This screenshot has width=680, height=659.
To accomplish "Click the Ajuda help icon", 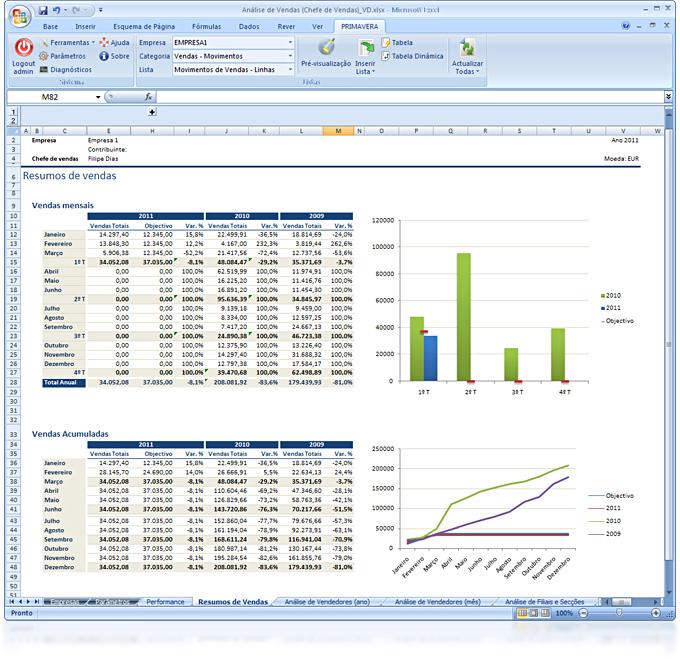I will [x=114, y=42].
